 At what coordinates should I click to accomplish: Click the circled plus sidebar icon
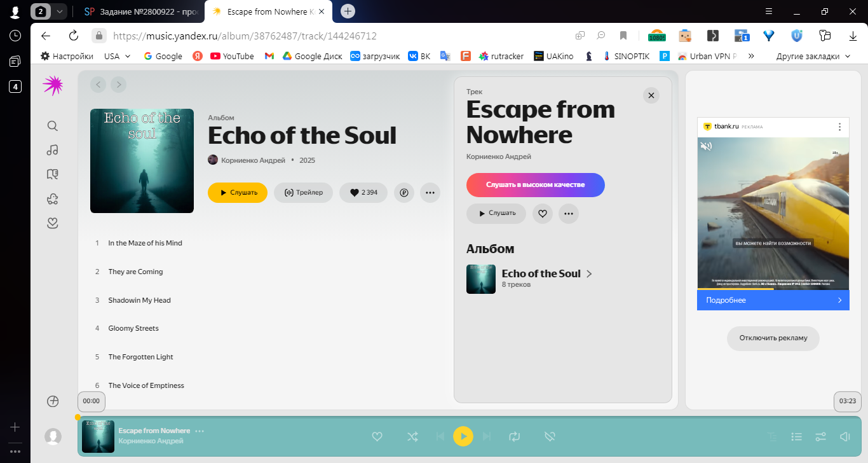(x=53, y=401)
